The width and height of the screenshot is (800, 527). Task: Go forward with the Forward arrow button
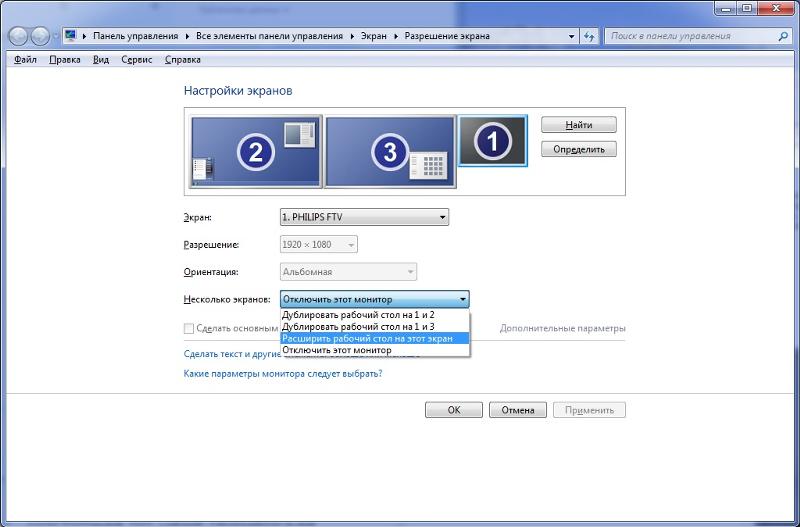[x=40, y=36]
